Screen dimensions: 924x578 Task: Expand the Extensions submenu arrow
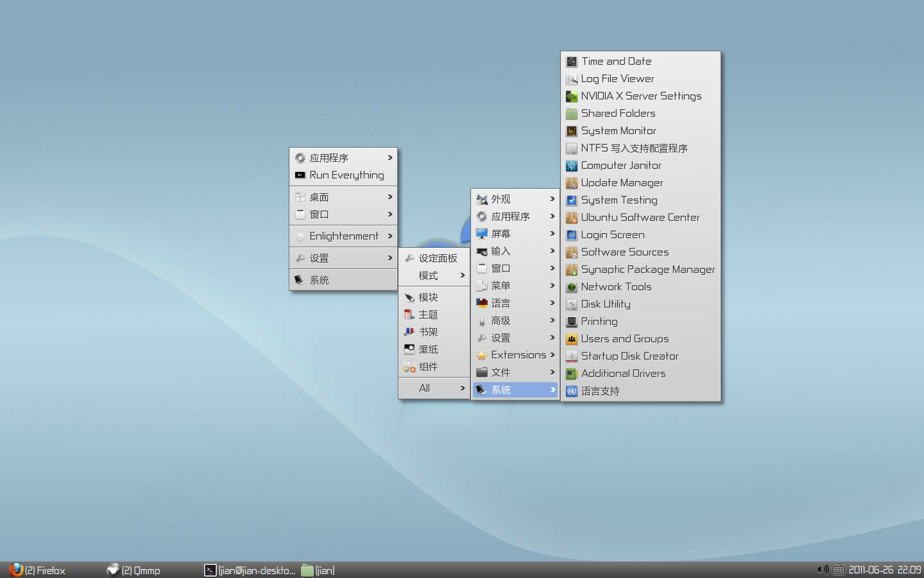coord(552,355)
